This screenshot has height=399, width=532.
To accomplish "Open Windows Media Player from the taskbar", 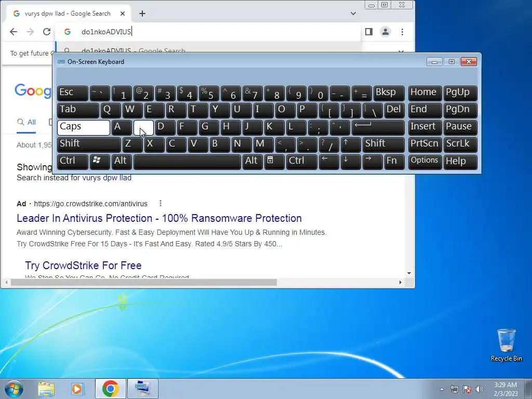I will [78, 389].
